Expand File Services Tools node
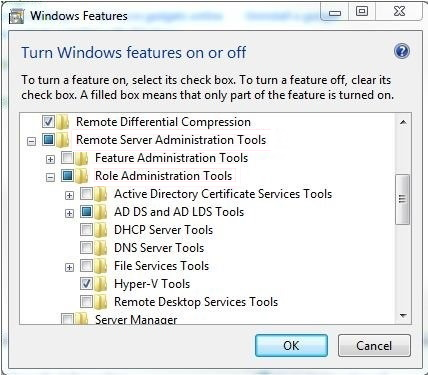The width and height of the screenshot is (428, 375). click(69, 267)
